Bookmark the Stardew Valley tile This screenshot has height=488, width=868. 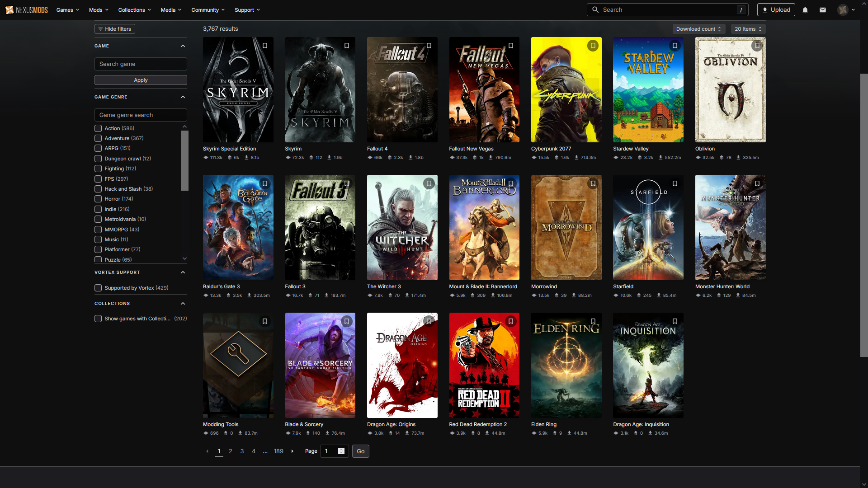(x=675, y=46)
